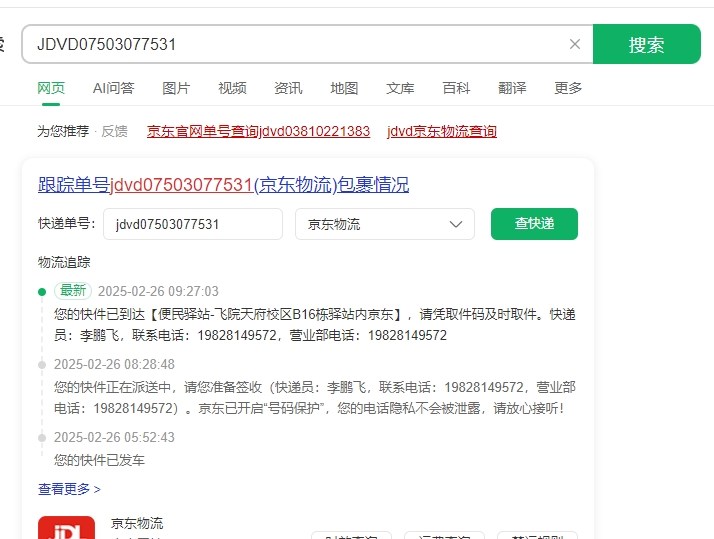Click timestamp 2025-02-26 05:52:43

pyautogui.click(x=114, y=437)
